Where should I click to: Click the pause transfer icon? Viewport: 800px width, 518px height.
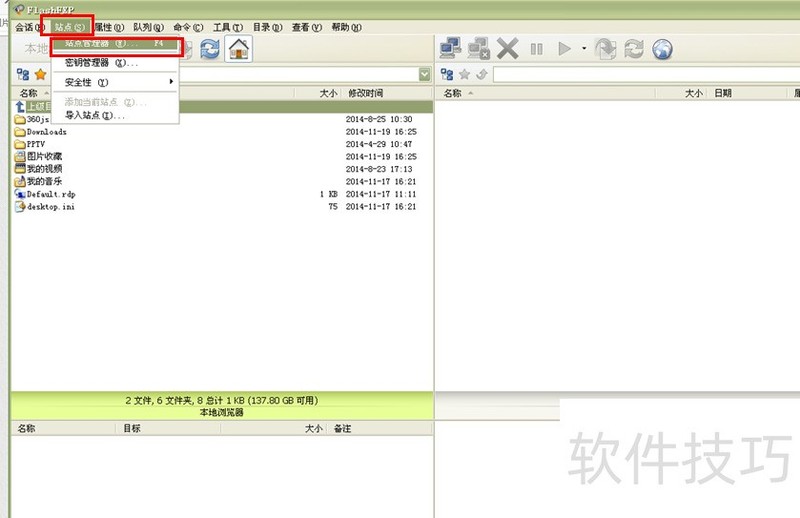click(x=536, y=49)
